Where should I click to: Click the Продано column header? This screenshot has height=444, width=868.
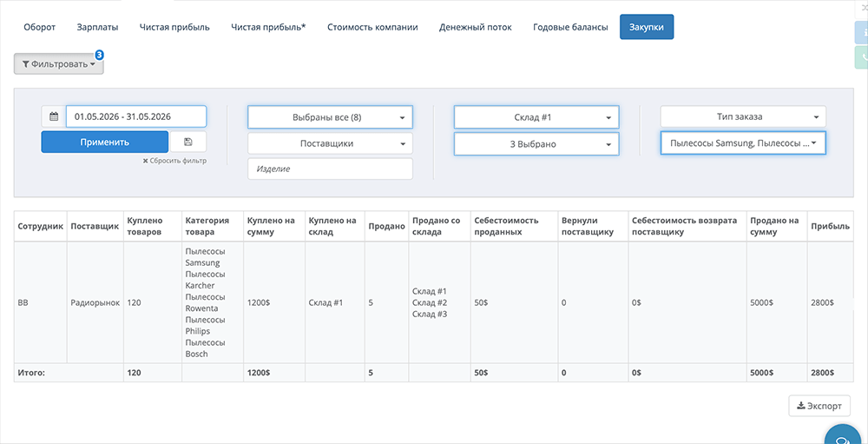coord(387,226)
